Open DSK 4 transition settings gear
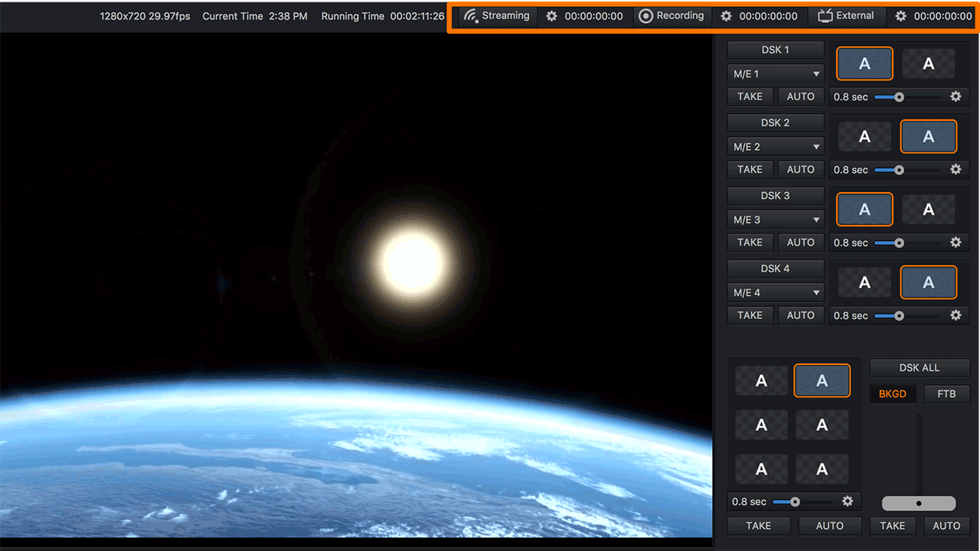This screenshot has height=551, width=980. 955,315
